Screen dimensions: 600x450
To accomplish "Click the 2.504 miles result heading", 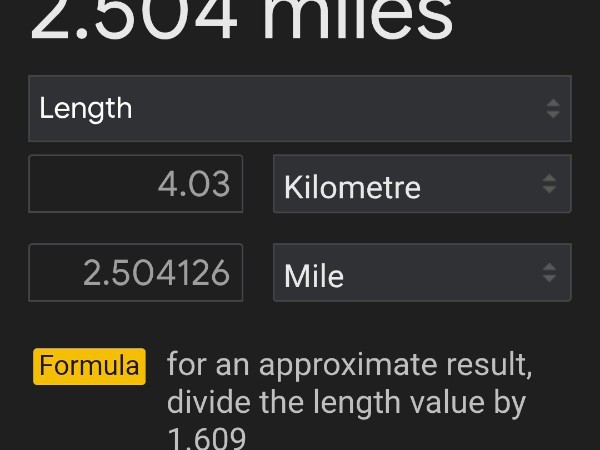I will [242, 22].
